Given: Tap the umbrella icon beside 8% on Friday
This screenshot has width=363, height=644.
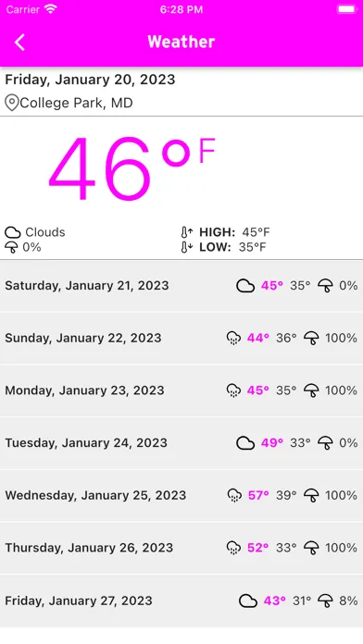Looking at the screenshot, I should point(325,601).
